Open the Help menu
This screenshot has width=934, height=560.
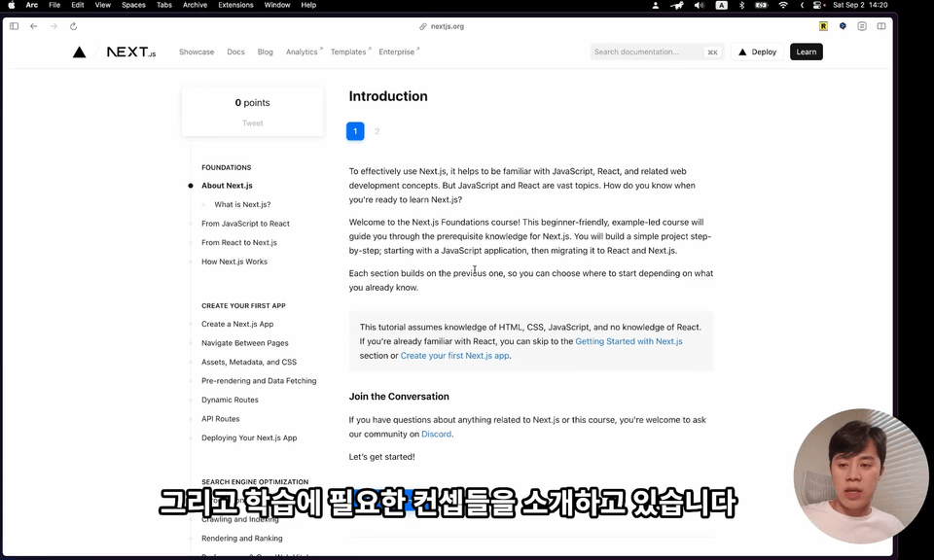click(x=308, y=5)
